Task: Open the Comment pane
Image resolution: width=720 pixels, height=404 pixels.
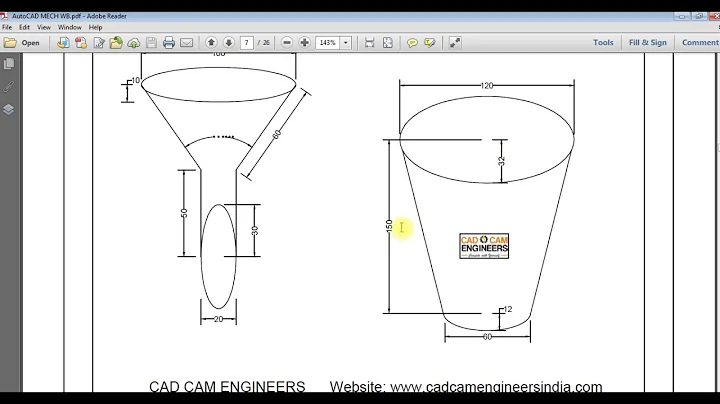Action: click(x=700, y=42)
